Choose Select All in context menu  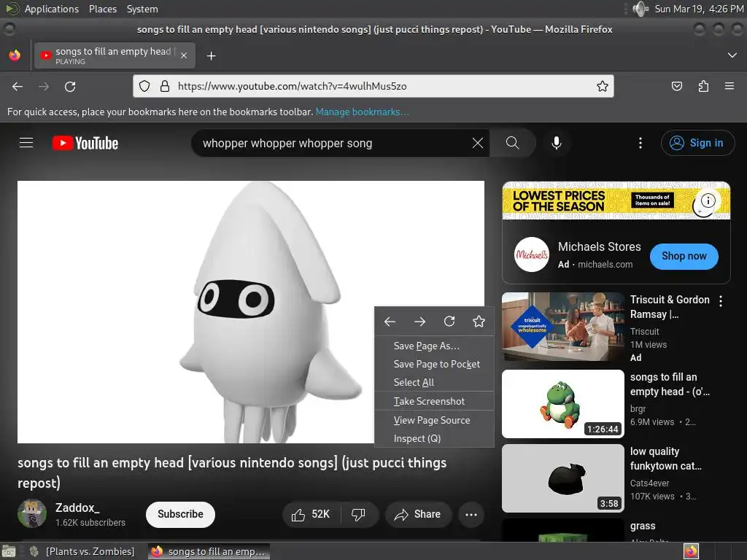(434, 382)
